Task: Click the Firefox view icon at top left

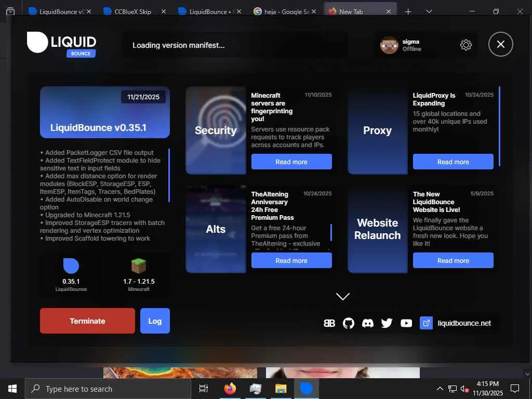Action: [x=10, y=11]
